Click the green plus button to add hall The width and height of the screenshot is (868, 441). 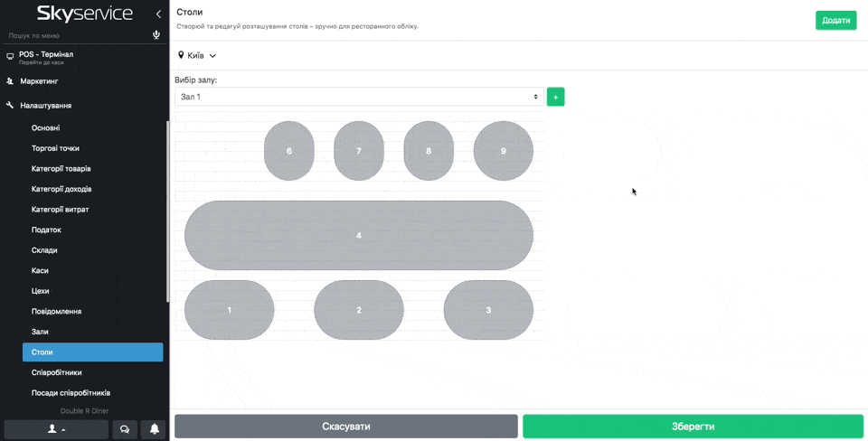[x=555, y=97]
